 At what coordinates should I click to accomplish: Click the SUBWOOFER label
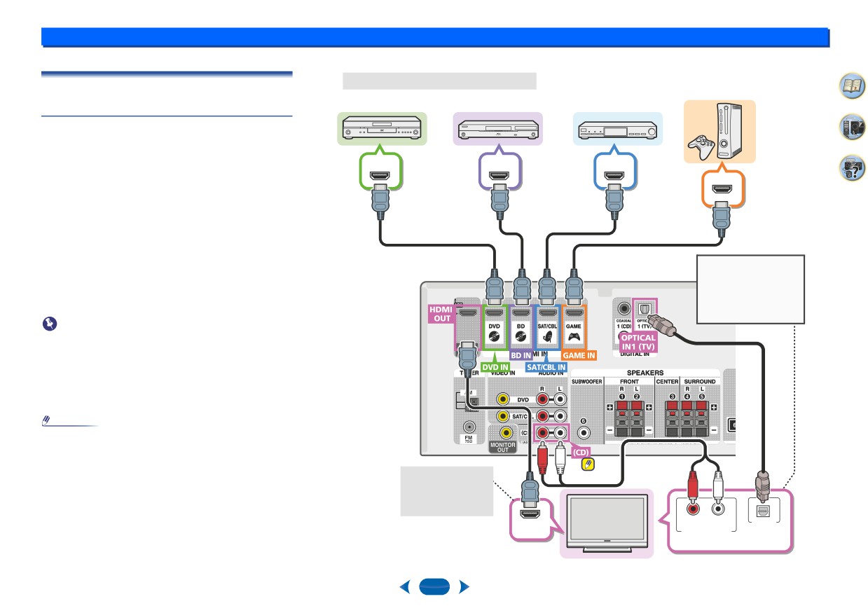(x=587, y=382)
